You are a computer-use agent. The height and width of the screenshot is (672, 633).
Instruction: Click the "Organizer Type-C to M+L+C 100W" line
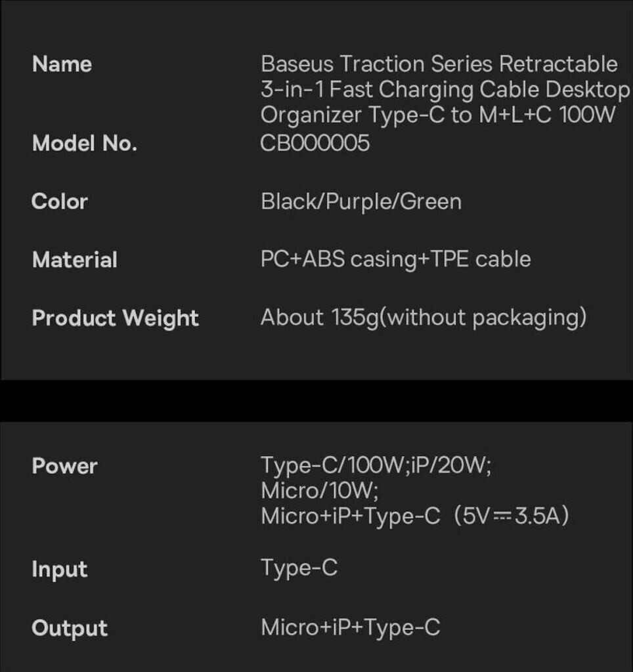pyautogui.click(x=438, y=115)
